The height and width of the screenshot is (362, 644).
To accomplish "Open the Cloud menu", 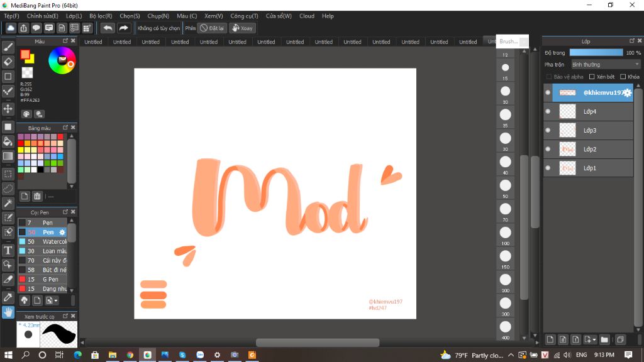I will (x=307, y=16).
